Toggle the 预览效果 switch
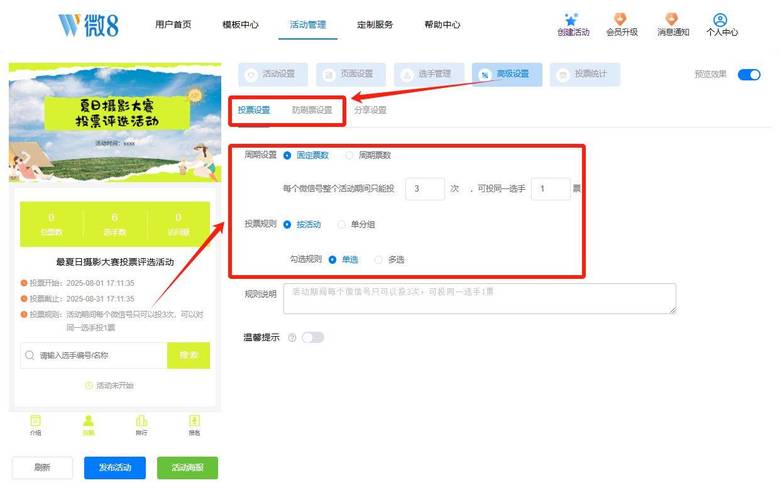The image size is (780, 500). click(x=748, y=74)
